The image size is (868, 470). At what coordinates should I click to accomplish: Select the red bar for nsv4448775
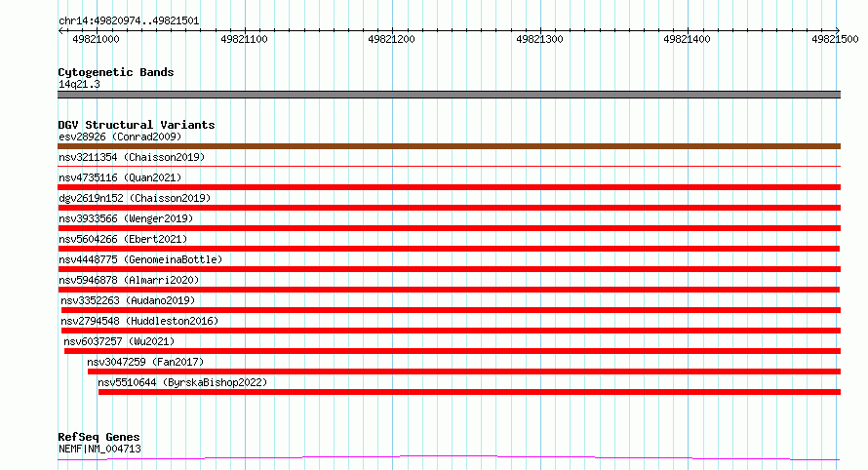(x=449, y=269)
